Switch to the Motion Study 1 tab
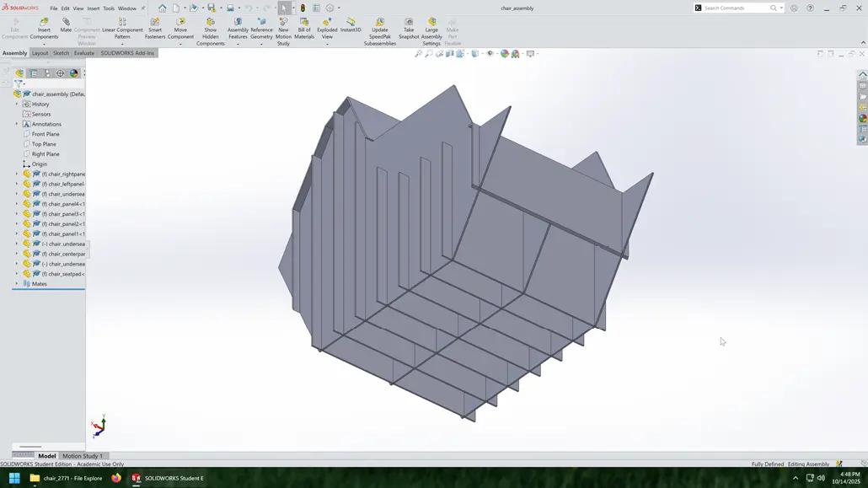 click(81, 455)
